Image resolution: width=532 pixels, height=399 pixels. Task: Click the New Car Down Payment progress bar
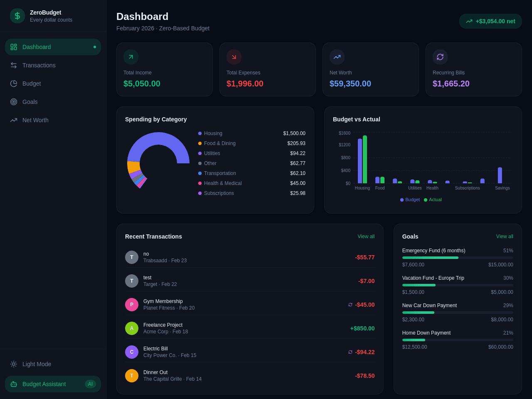pyautogui.click(x=458, y=313)
